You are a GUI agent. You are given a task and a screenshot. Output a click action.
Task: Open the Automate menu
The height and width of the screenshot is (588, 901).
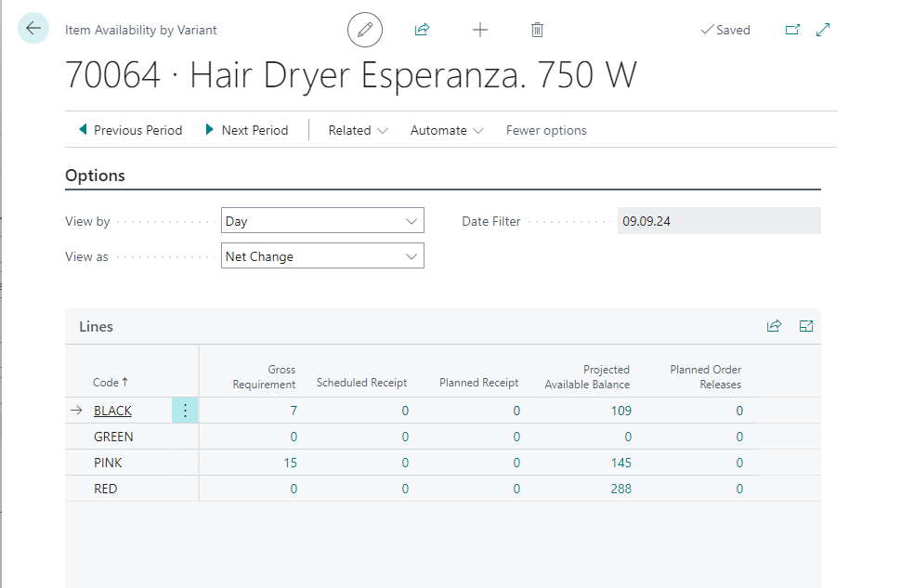coord(447,130)
